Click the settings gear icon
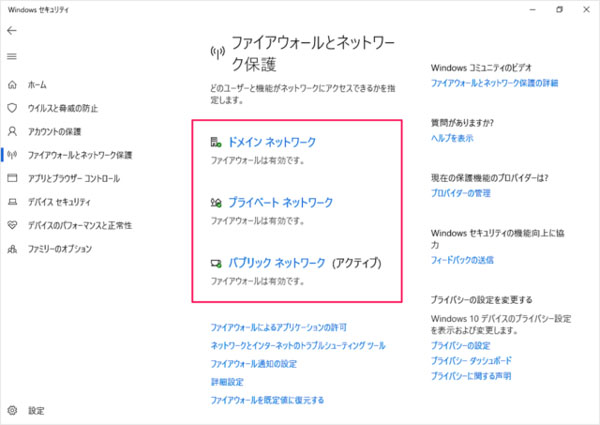 pyautogui.click(x=12, y=410)
